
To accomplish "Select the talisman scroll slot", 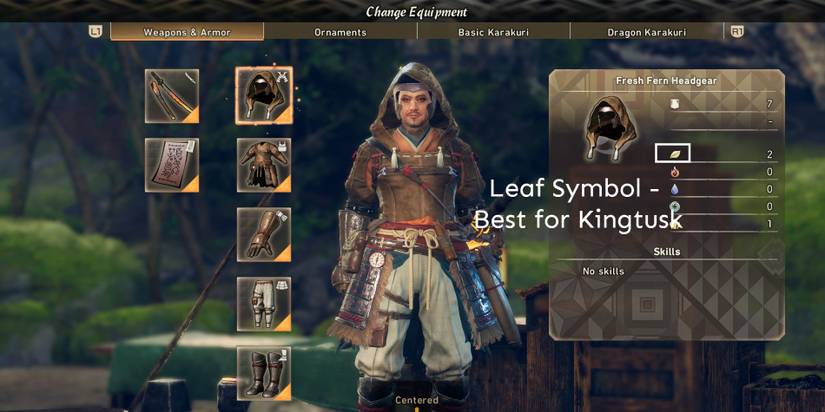I will pyautogui.click(x=172, y=165).
